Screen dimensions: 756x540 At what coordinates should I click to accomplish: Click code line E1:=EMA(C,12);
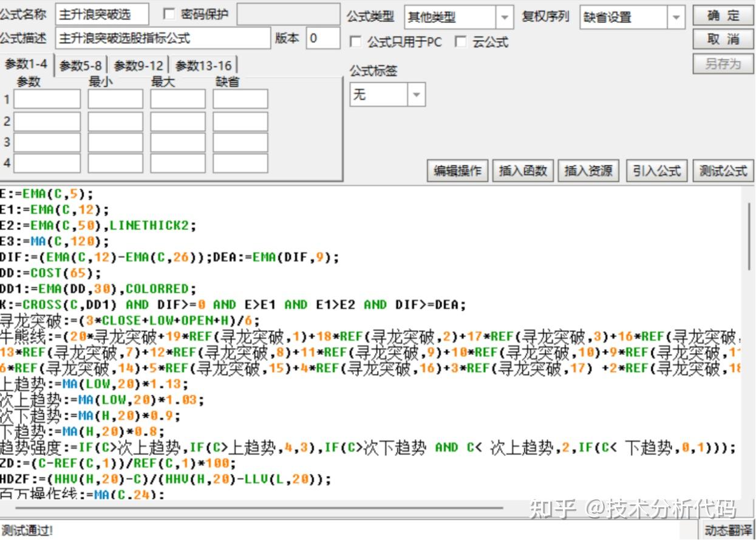[x=55, y=210]
